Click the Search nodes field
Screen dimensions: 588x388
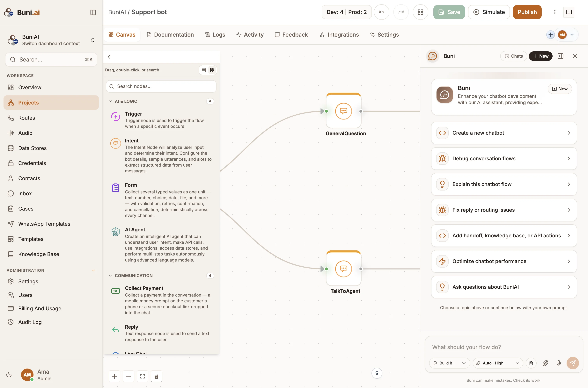(161, 86)
